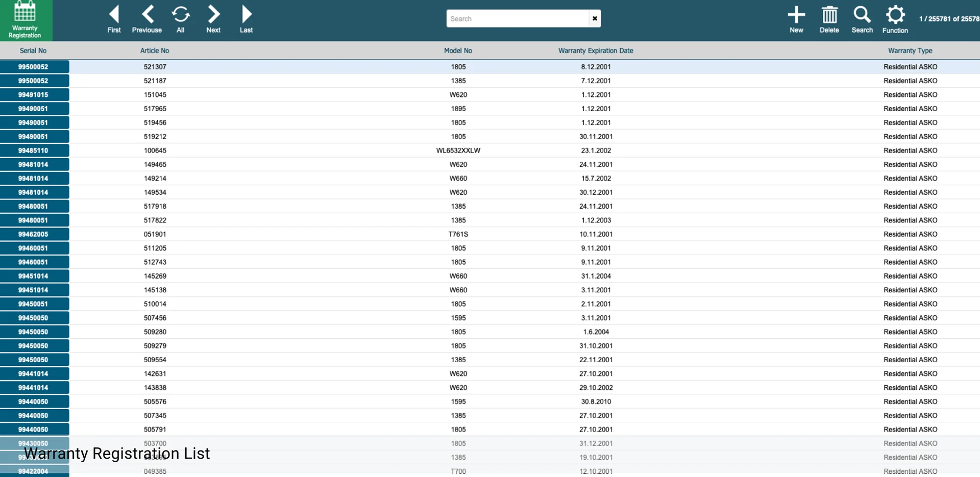This screenshot has height=477, width=980.
Task: Open serial number 99485110 record
Action: (34, 150)
